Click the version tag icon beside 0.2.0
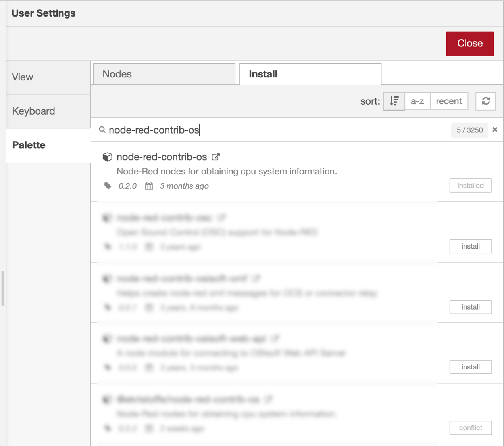This screenshot has height=446, width=504. click(108, 186)
